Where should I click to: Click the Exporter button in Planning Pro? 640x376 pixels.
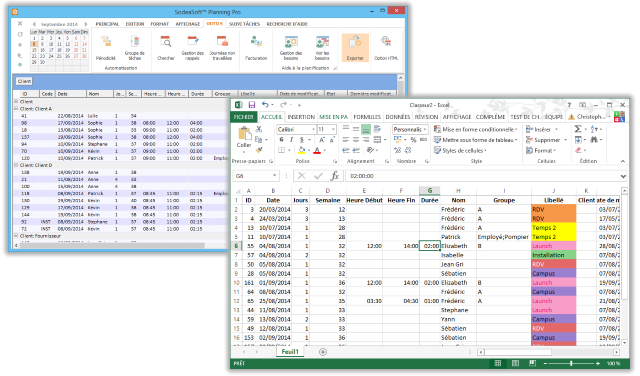pyautogui.click(x=355, y=48)
